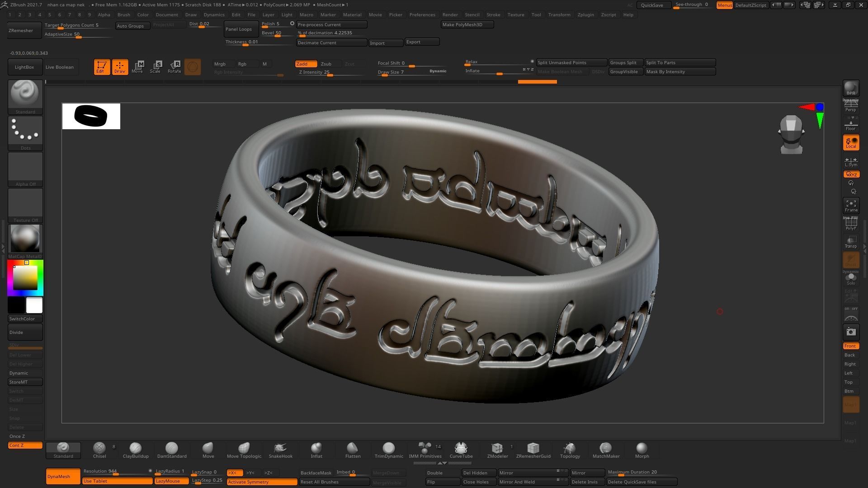Choose the DamStandard brush
The image size is (868, 488).
tap(172, 450)
